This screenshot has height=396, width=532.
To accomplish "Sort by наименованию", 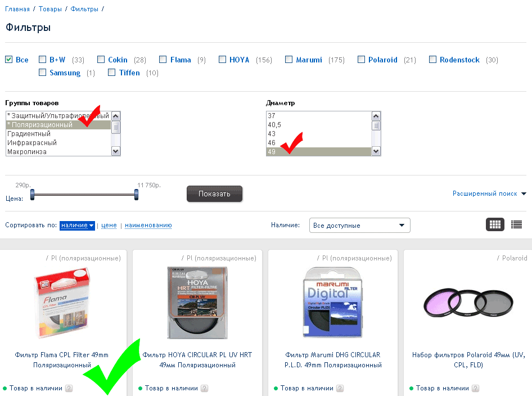I will pyautogui.click(x=148, y=226).
